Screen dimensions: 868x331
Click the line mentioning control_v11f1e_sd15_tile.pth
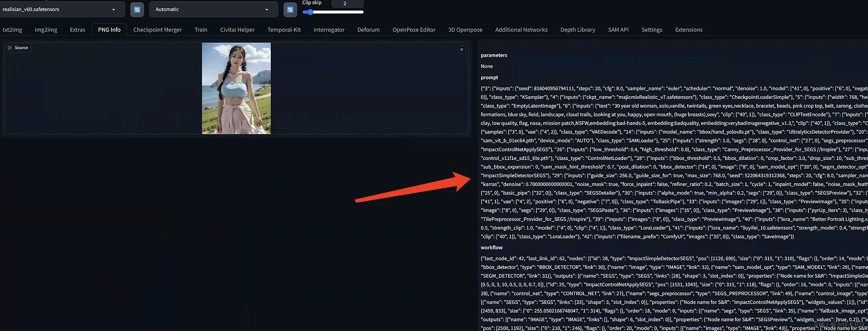coord(674,158)
